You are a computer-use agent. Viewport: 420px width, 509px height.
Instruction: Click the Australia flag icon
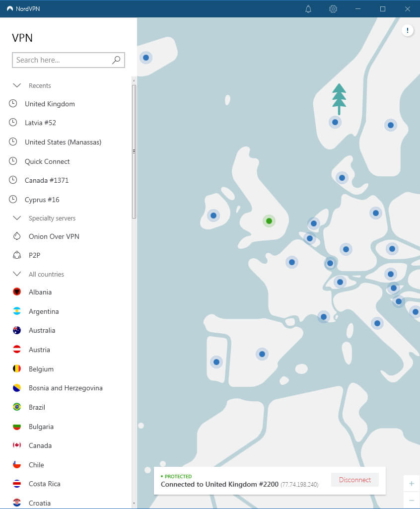pos(17,330)
